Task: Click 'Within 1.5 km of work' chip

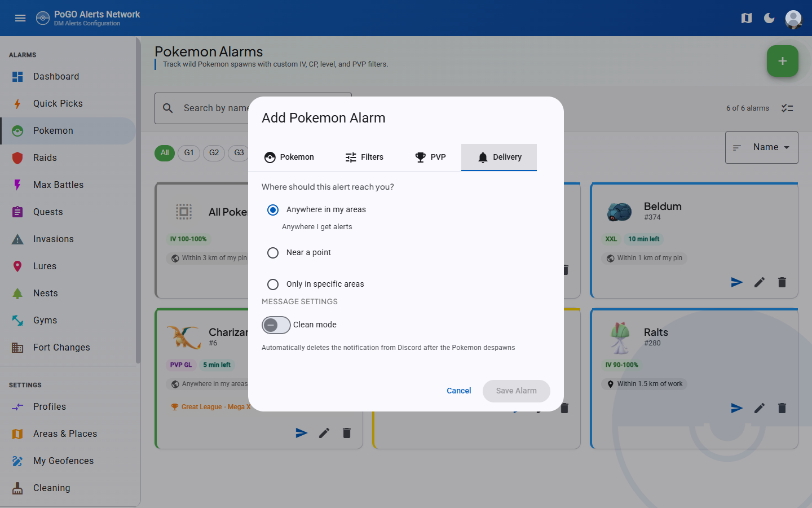Action: click(x=645, y=384)
